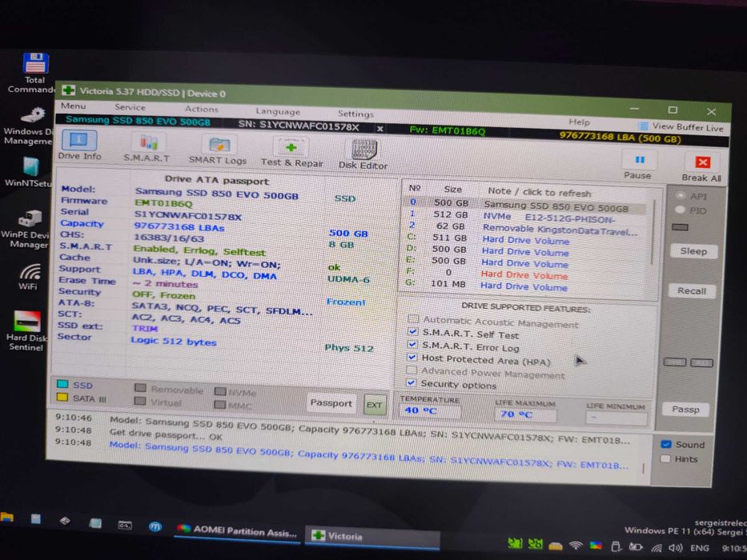Click the life maximum 70 °C field
747x560 pixels.
point(525,414)
